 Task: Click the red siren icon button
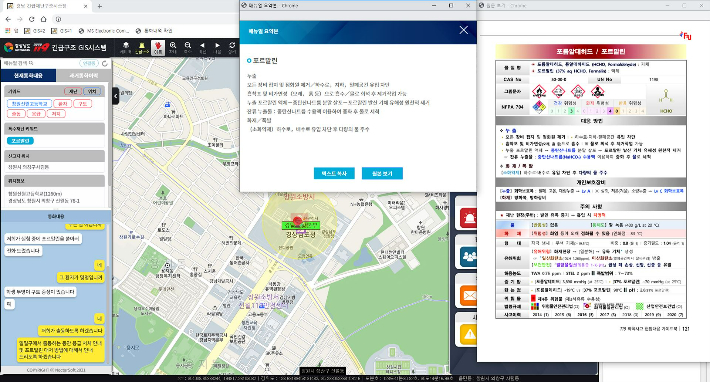click(x=469, y=219)
